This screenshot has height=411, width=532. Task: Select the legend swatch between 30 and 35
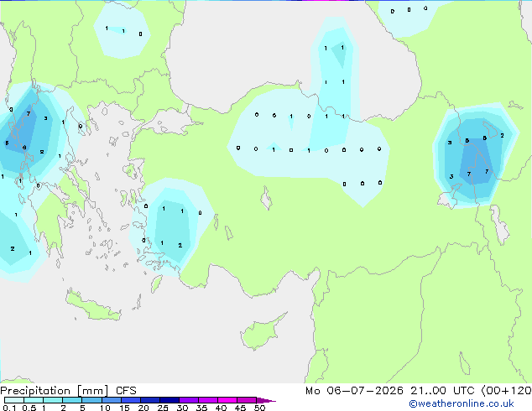[x=188, y=400]
